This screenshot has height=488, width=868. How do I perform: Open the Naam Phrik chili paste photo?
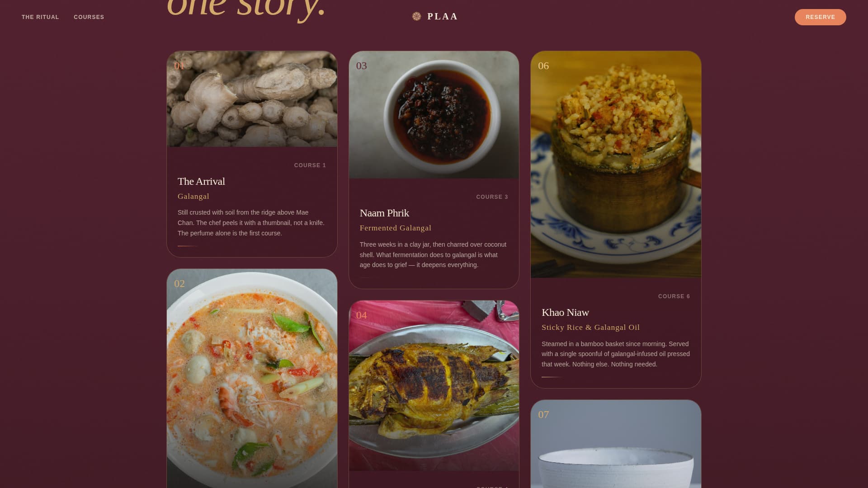click(x=434, y=115)
